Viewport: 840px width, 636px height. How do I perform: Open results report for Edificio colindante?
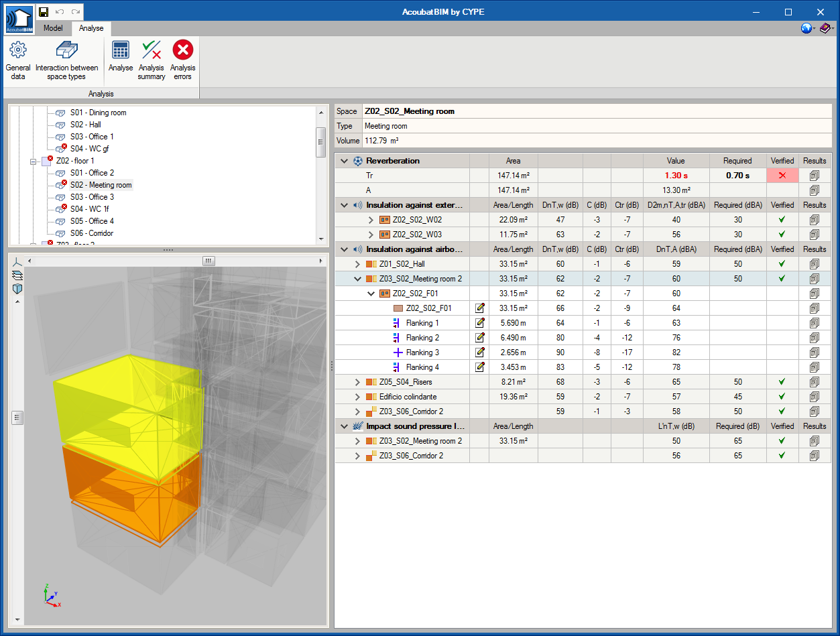pyautogui.click(x=815, y=397)
